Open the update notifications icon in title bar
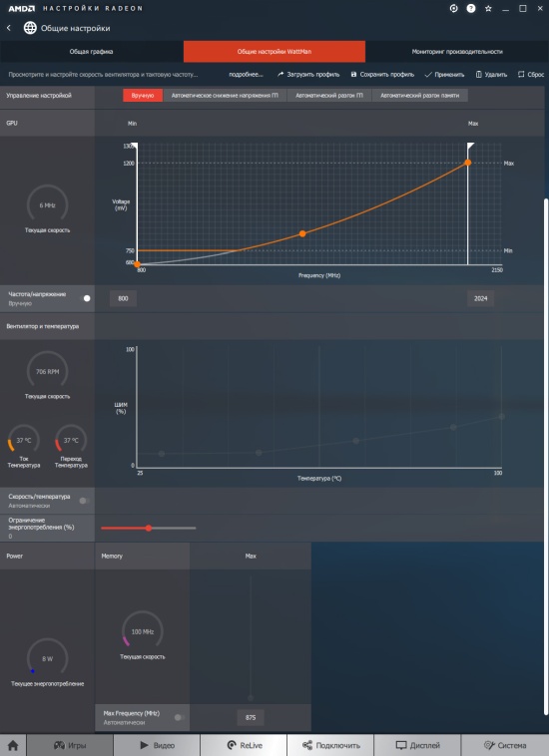This screenshot has width=549, height=756. click(x=453, y=8)
